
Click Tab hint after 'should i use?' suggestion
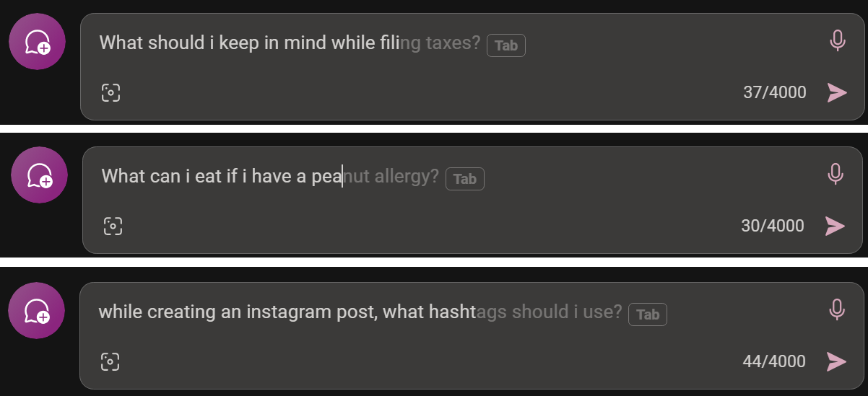coord(648,314)
